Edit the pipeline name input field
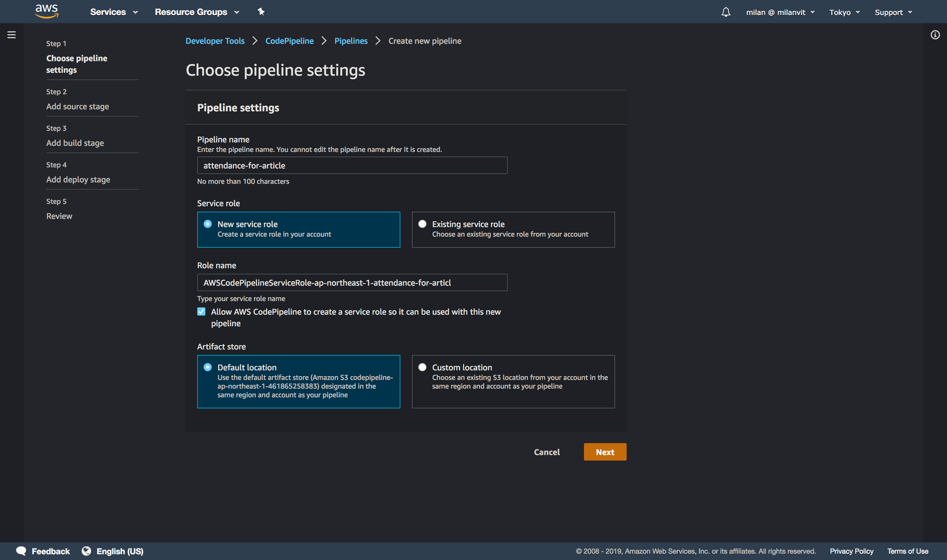The width and height of the screenshot is (947, 560). pyautogui.click(x=353, y=165)
